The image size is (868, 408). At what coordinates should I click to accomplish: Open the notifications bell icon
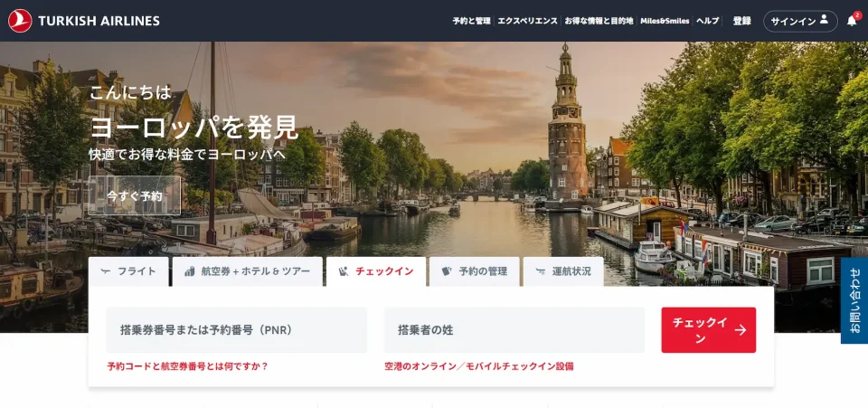pyautogui.click(x=852, y=21)
